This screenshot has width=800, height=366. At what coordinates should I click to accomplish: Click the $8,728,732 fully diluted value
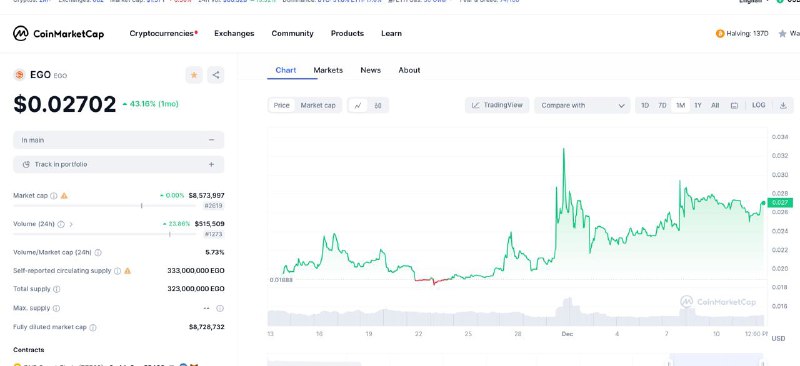click(x=206, y=327)
